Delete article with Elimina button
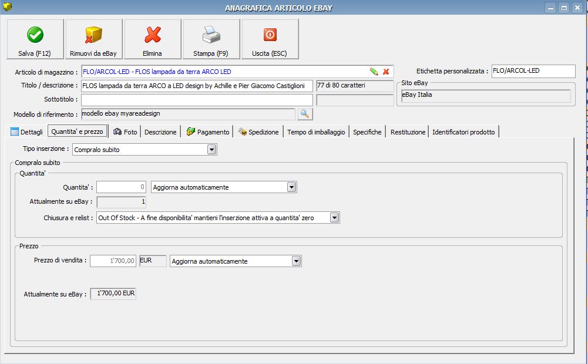The image size is (588, 364). [153, 39]
